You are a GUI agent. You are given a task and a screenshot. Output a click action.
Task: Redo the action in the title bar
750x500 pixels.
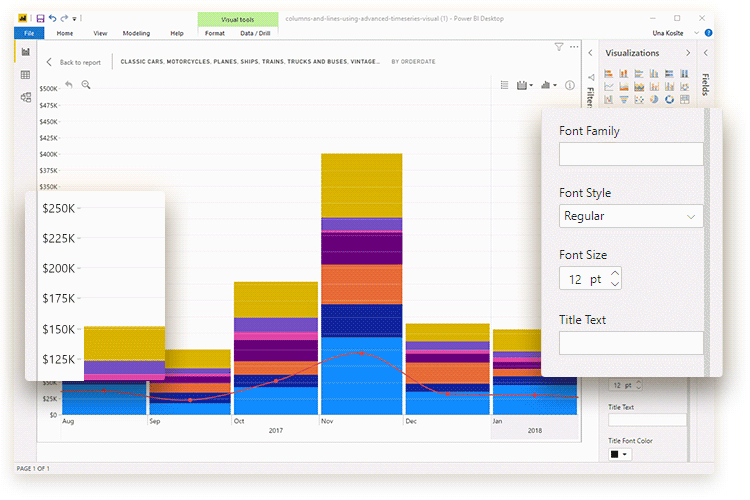[64, 18]
